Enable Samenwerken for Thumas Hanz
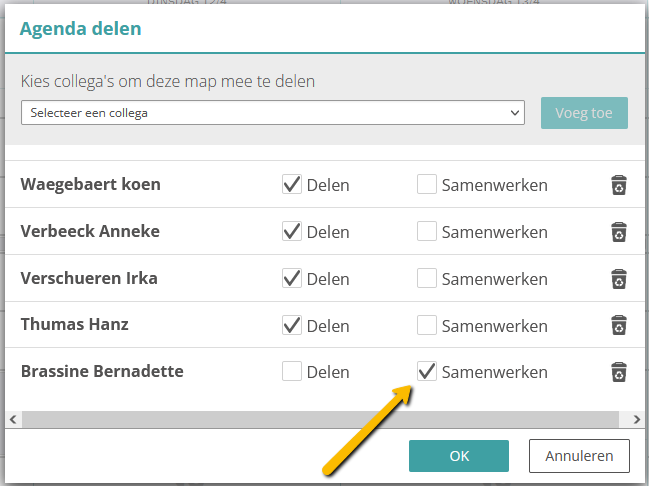The width and height of the screenshot is (649, 486). (x=427, y=325)
